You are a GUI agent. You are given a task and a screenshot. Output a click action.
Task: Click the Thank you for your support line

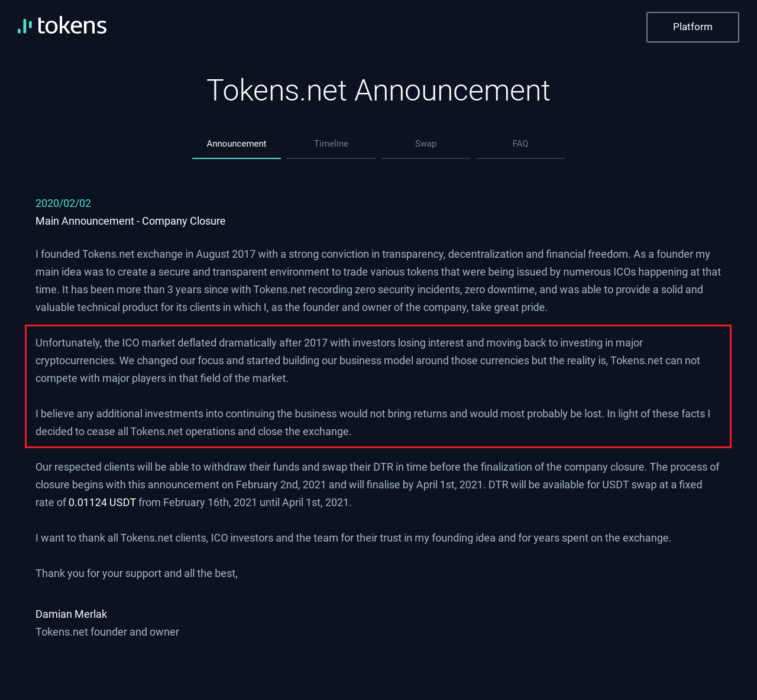click(137, 573)
